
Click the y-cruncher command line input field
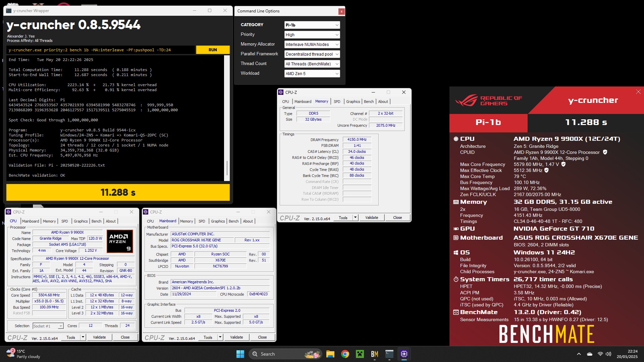pyautogui.click(x=101, y=50)
